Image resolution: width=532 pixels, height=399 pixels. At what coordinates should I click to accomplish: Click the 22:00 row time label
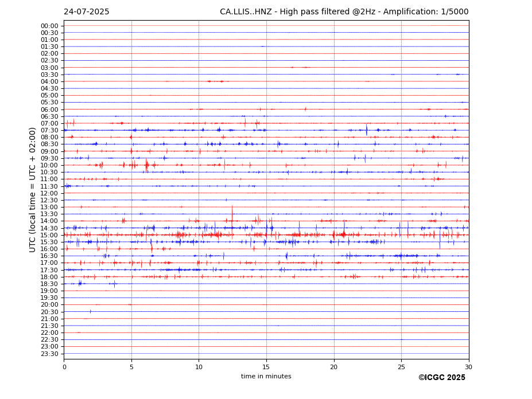(x=49, y=333)
